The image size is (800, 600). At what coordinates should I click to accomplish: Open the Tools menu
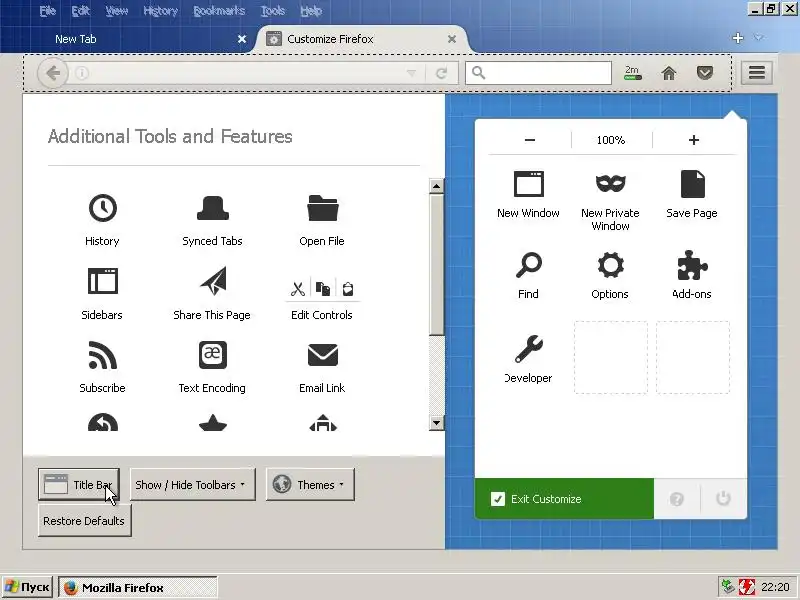pos(272,11)
